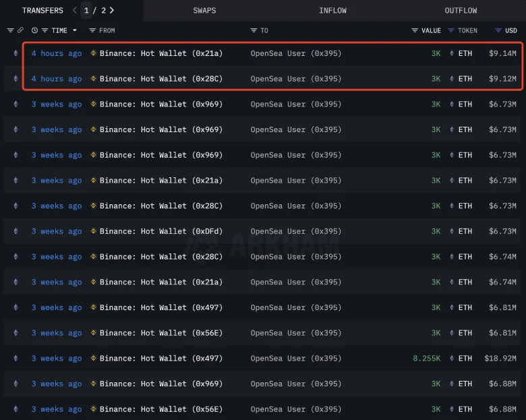Open Binance Hot Wallet (0xDFd) link
This screenshot has height=420, width=526.
[x=160, y=231]
